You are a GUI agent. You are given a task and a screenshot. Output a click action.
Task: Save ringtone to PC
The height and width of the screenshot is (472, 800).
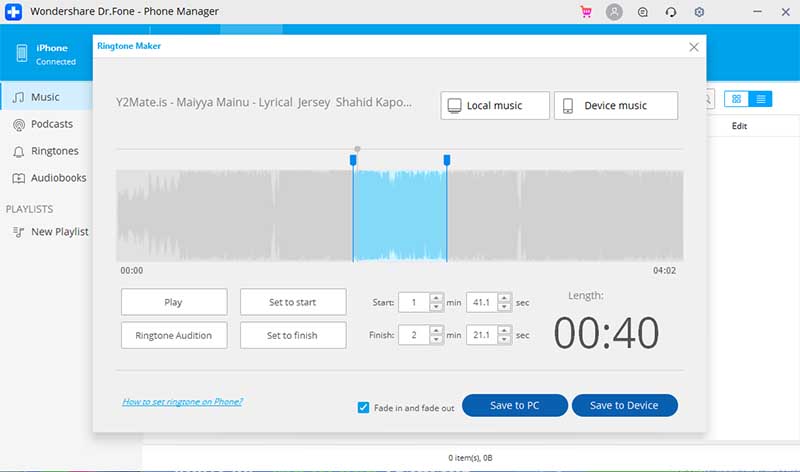(x=515, y=405)
